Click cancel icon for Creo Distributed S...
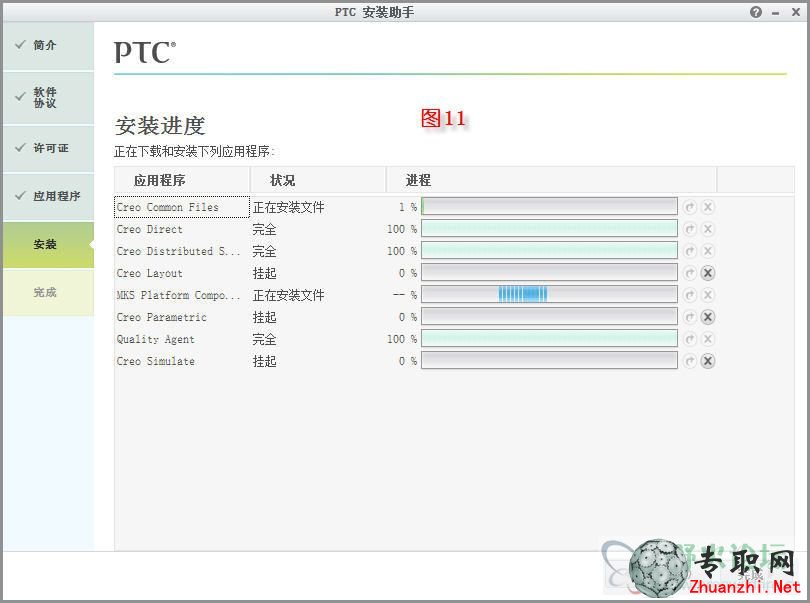 (x=708, y=251)
